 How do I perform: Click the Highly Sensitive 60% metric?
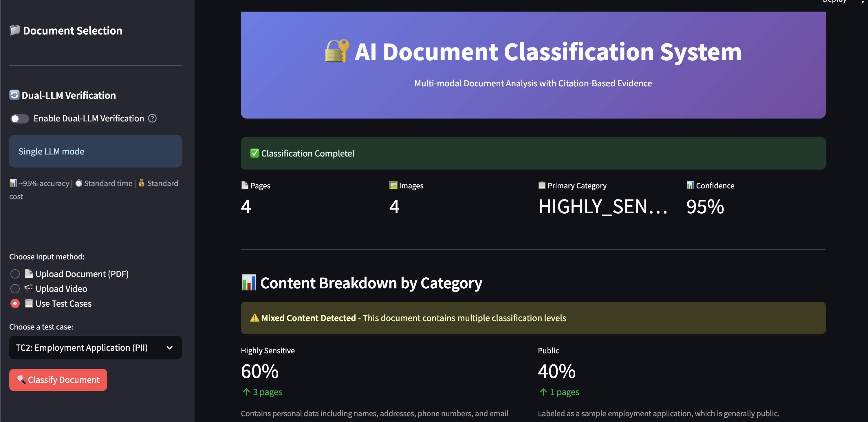coord(259,371)
